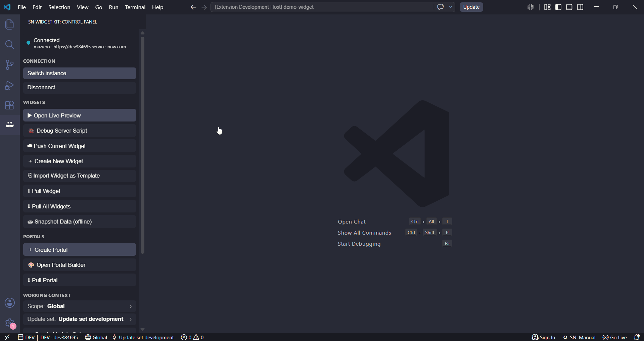Toggle Primary Side Bar visibility
644x341 pixels.
(558, 7)
